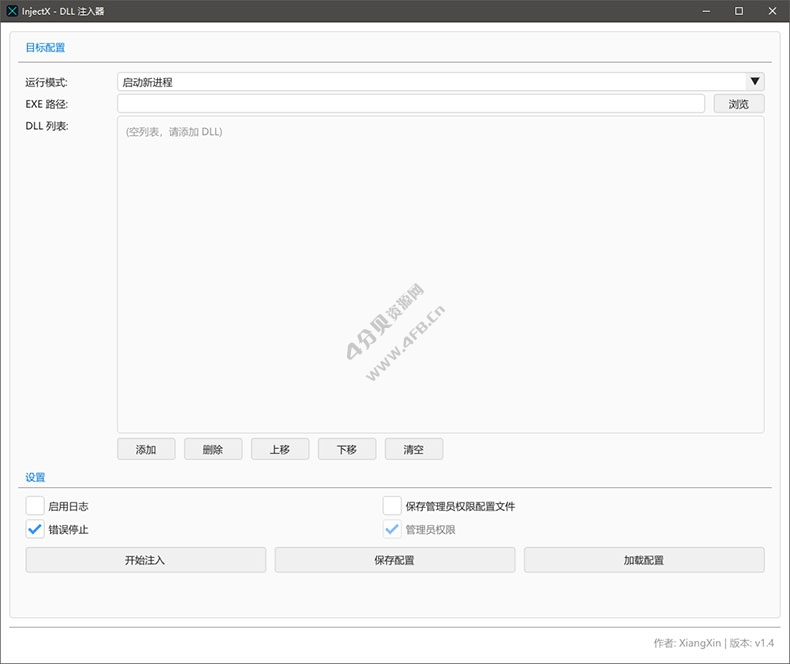Clear the DLL list with 清空

(x=414, y=449)
